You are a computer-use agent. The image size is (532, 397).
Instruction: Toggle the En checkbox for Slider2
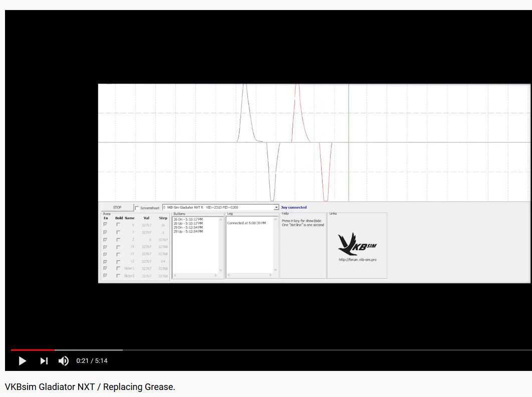pyautogui.click(x=105, y=276)
